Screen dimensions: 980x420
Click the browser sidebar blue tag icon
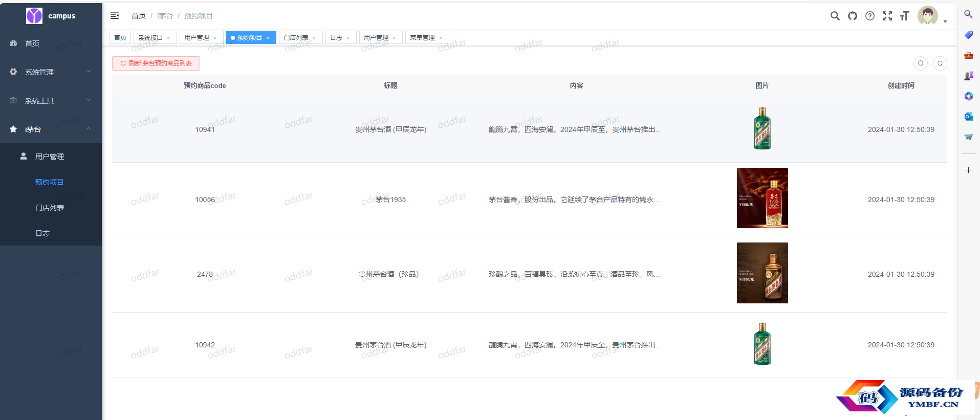point(968,35)
